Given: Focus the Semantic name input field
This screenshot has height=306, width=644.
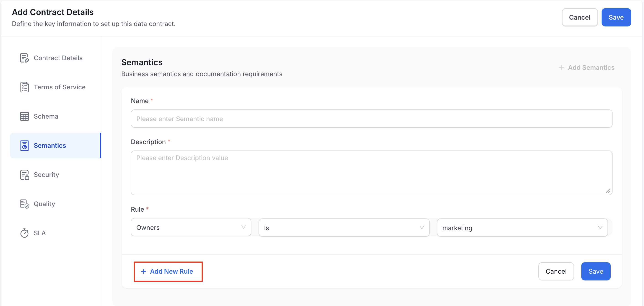Looking at the screenshot, I should 371,119.
